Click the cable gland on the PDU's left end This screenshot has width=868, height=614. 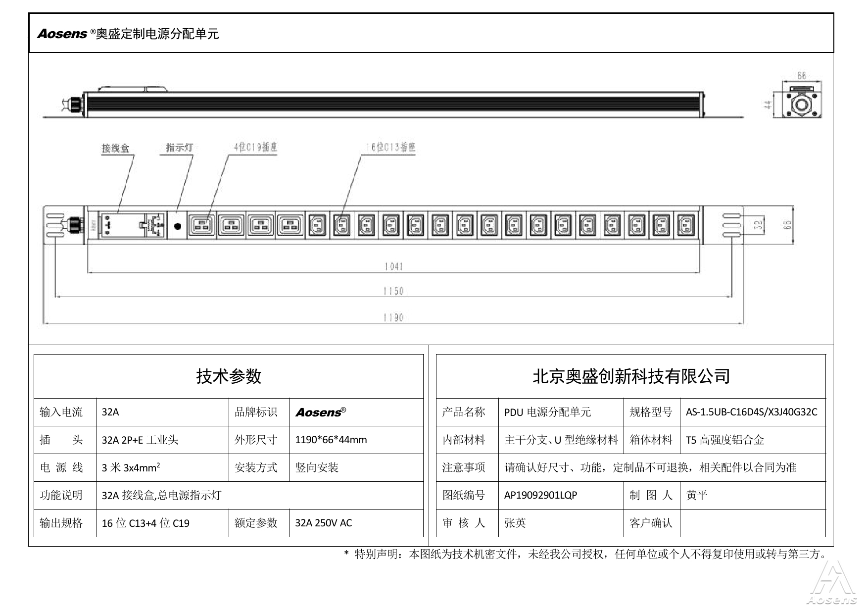74,225
